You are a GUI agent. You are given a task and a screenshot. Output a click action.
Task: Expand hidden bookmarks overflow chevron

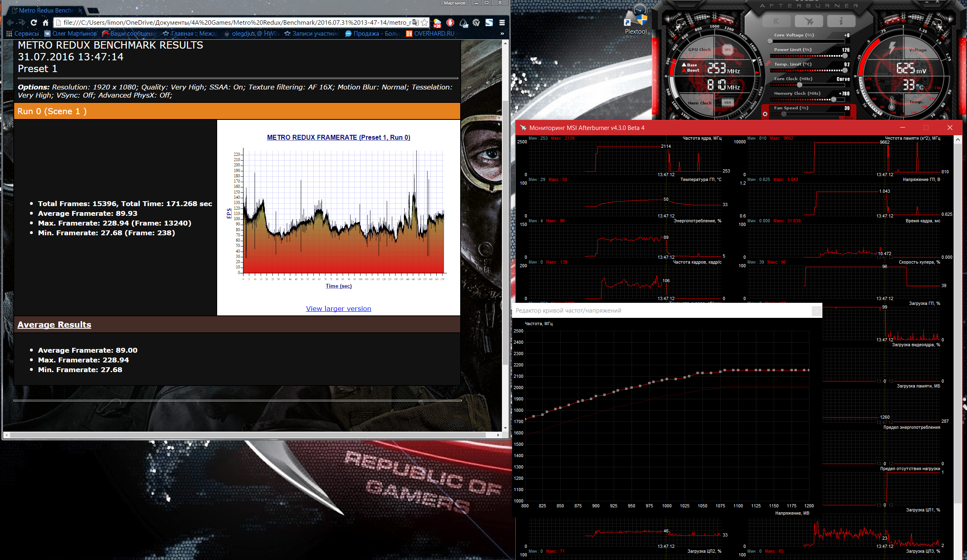point(502,34)
